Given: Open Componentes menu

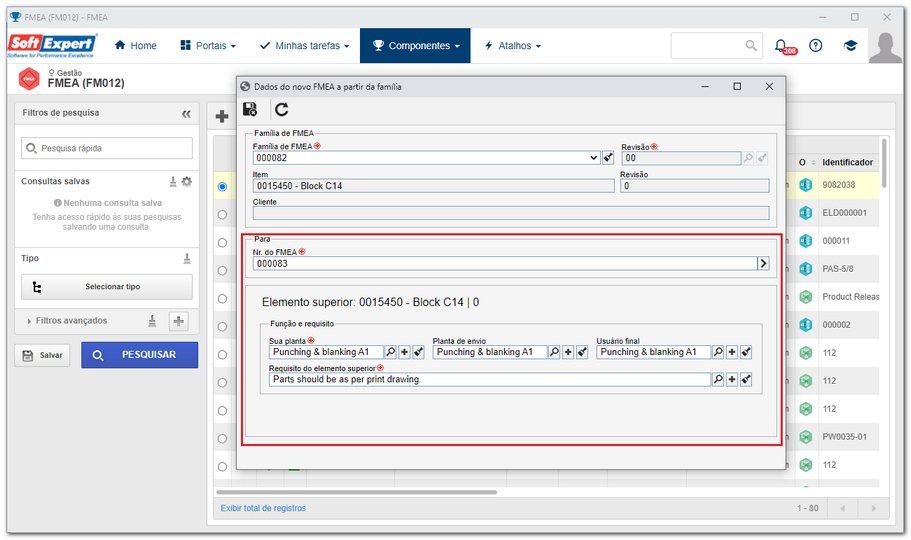Looking at the screenshot, I should point(415,45).
